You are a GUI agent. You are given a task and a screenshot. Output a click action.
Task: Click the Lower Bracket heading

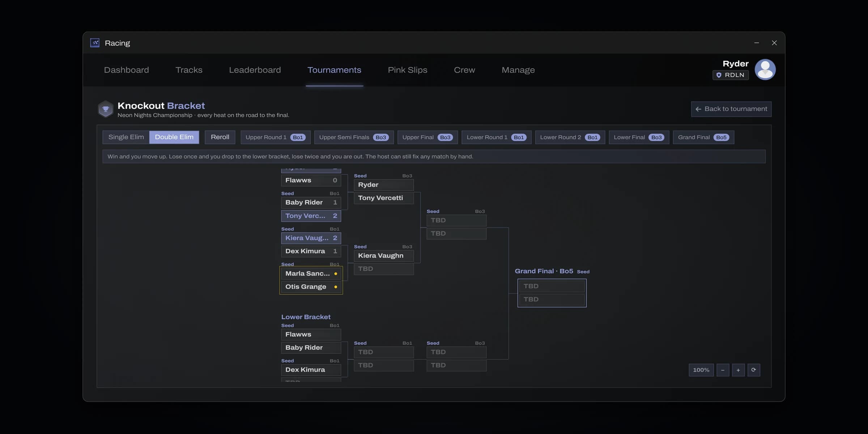tap(306, 317)
